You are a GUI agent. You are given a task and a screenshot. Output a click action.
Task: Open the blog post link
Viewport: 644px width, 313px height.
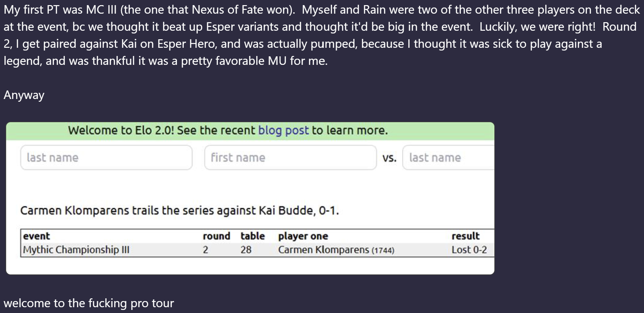[283, 130]
